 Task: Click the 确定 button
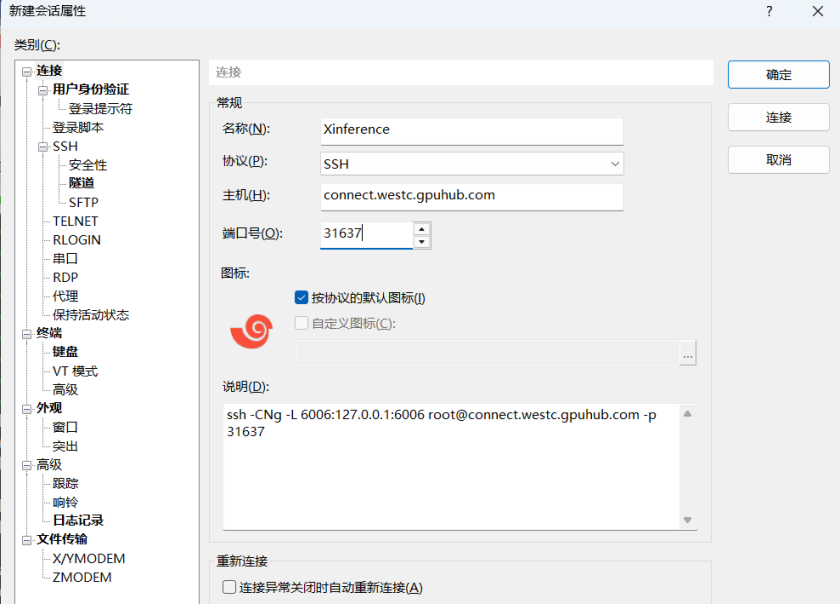(x=778, y=74)
